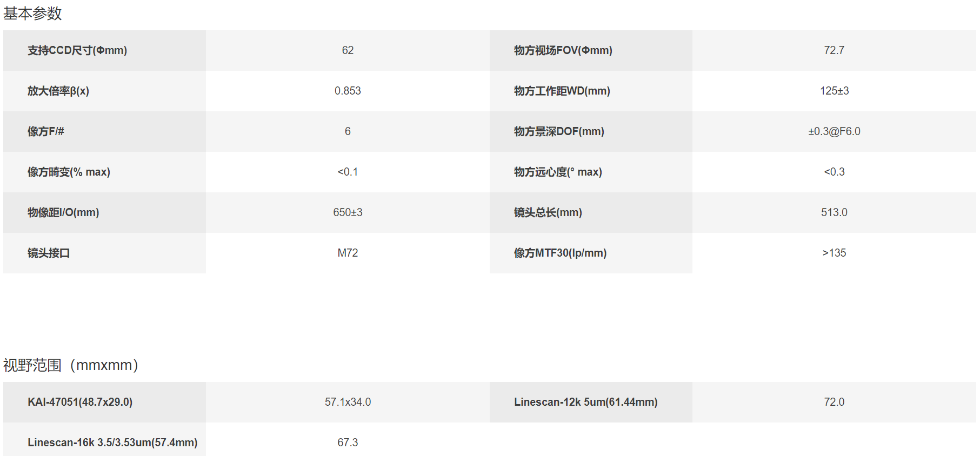Click the lens mount value M72

(348, 253)
